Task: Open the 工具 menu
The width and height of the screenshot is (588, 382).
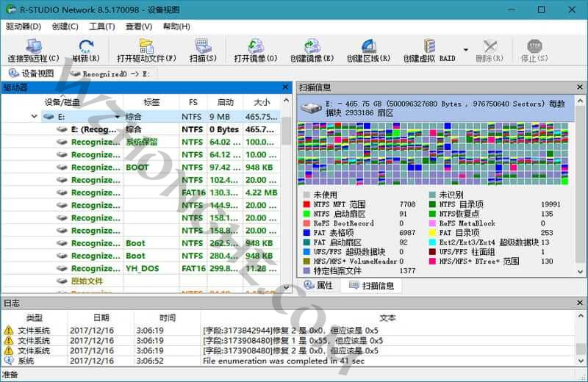Action: (102, 26)
